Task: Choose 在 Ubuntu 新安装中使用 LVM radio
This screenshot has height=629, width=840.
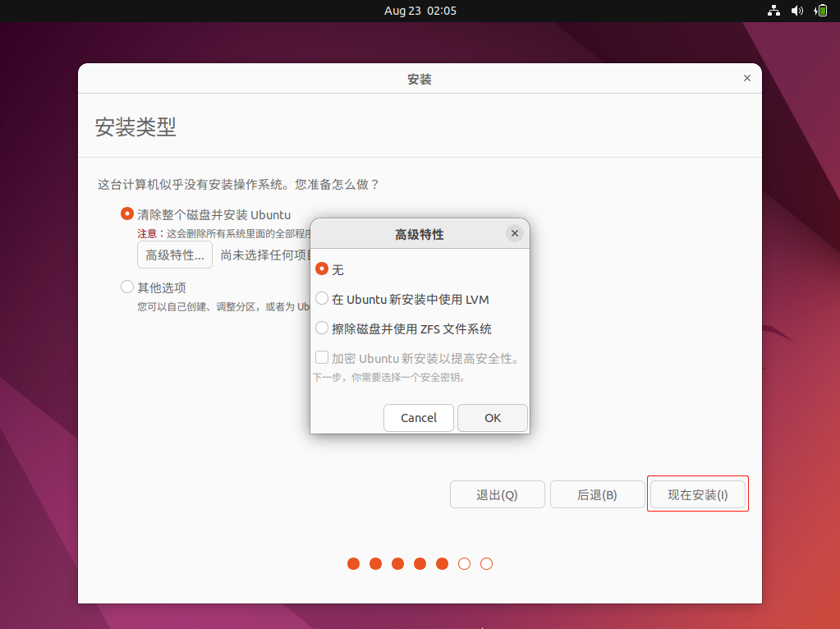Action: click(x=321, y=298)
